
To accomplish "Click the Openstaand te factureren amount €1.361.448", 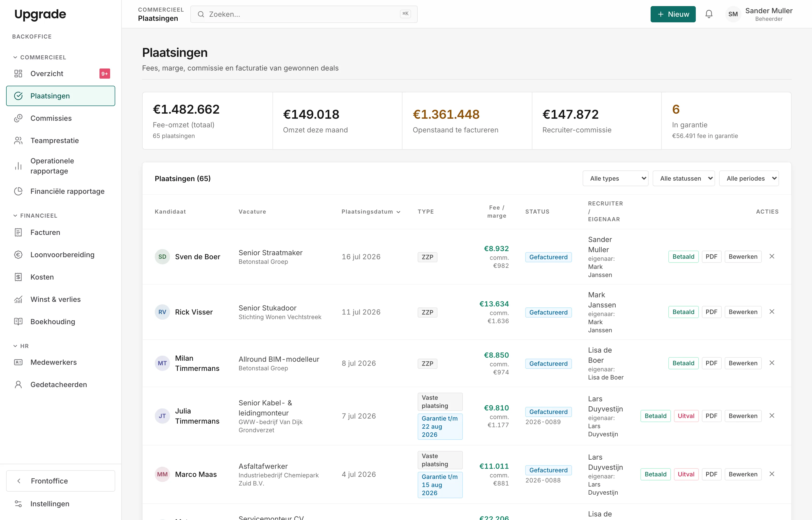I will 446,114.
